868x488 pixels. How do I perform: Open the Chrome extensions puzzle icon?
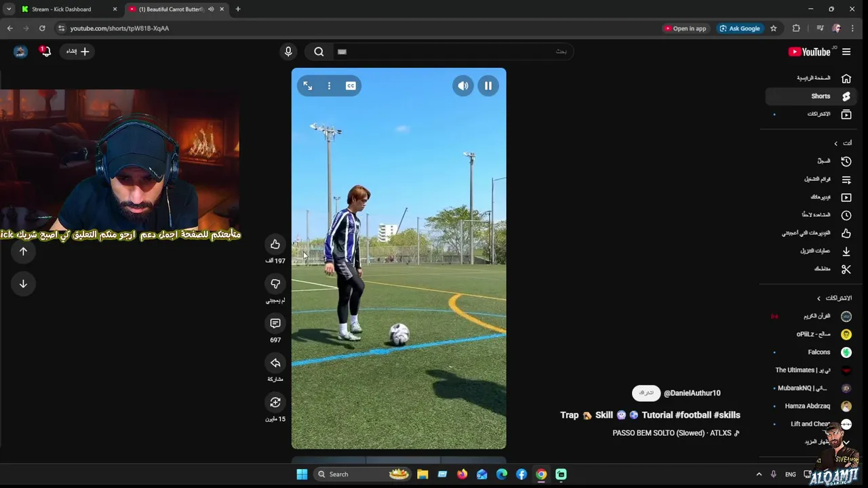click(x=796, y=28)
